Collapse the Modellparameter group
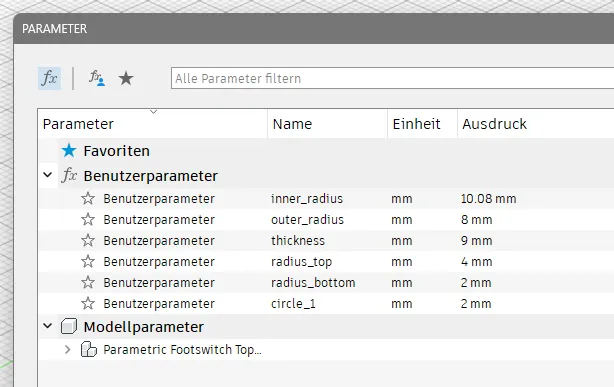 click(x=48, y=326)
